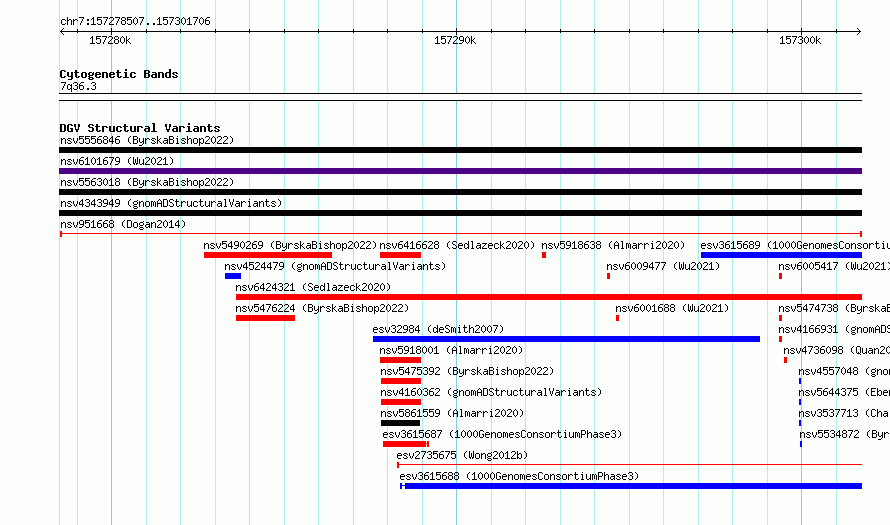Open variant nsv6009477 (Wu2021) label
Image resolution: width=890 pixels, height=525 pixels.
[x=663, y=266]
